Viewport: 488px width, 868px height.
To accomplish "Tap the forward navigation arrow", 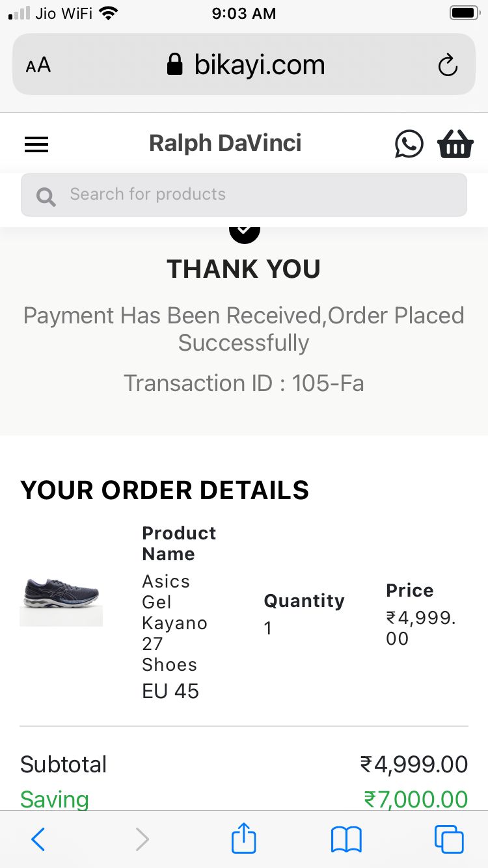I will 142,839.
